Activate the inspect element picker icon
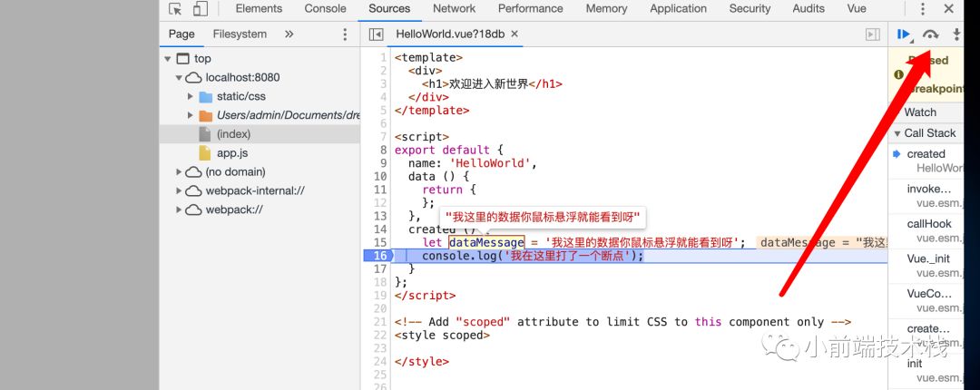The height and width of the screenshot is (390, 980). (x=176, y=9)
